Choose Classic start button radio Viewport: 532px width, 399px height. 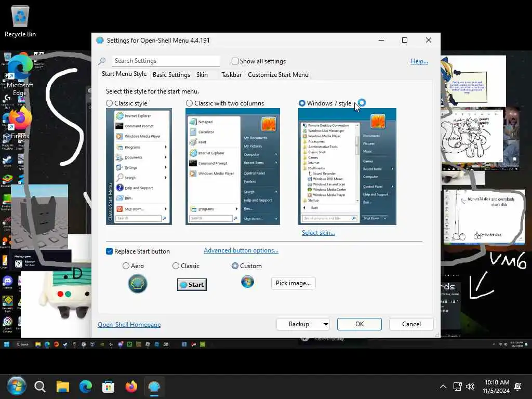pyautogui.click(x=176, y=266)
